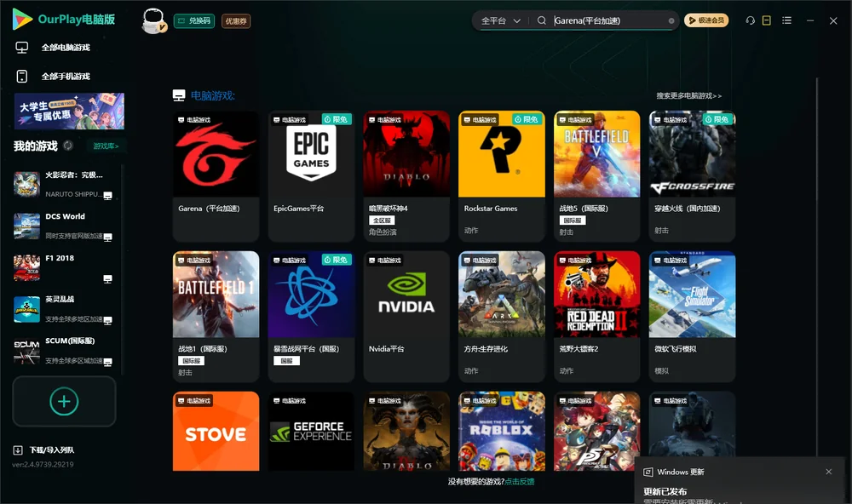Viewport: 852px width, 504px height.
Task: Click the search magnifier icon
Action: click(541, 20)
